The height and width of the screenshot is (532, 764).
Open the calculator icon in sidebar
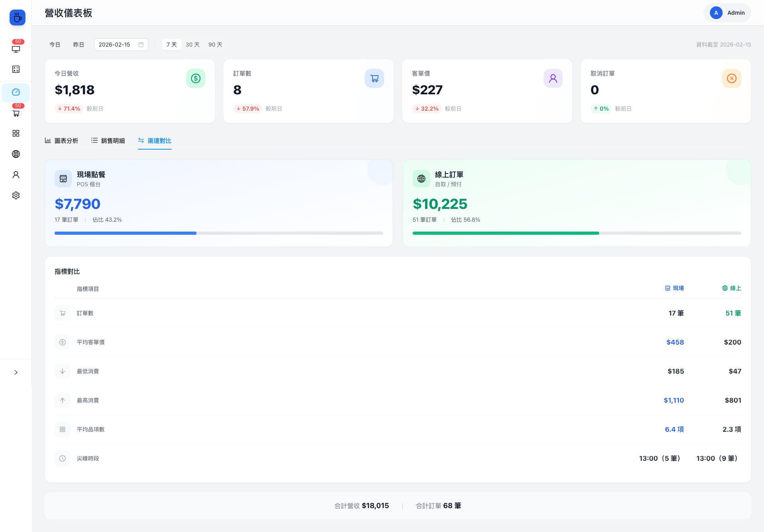point(16,69)
